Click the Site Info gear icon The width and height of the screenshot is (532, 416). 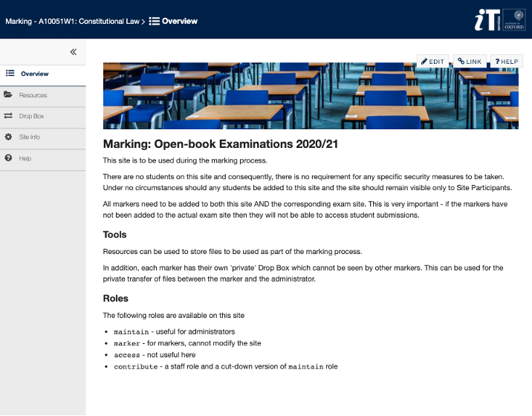pyautogui.click(x=9, y=137)
